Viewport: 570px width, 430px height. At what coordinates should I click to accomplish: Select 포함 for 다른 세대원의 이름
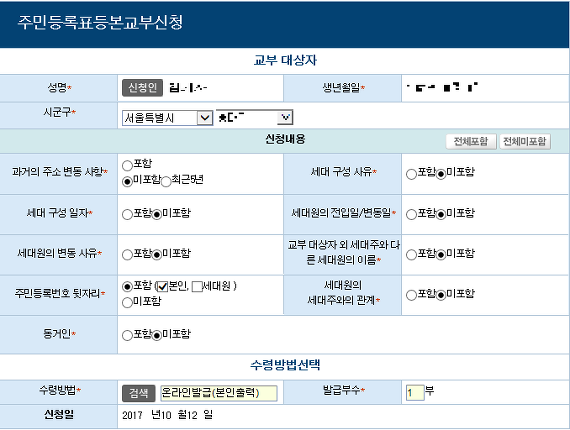coord(411,255)
